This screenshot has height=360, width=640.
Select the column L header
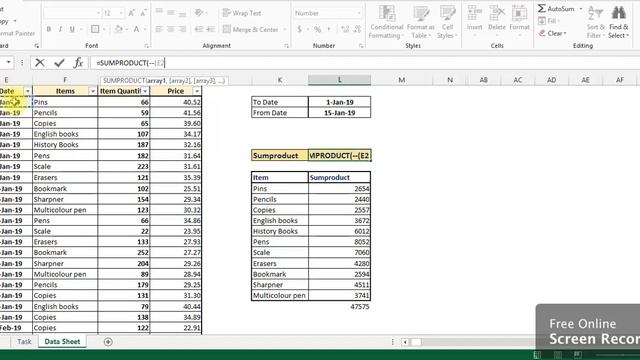pyautogui.click(x=340, y=80)
